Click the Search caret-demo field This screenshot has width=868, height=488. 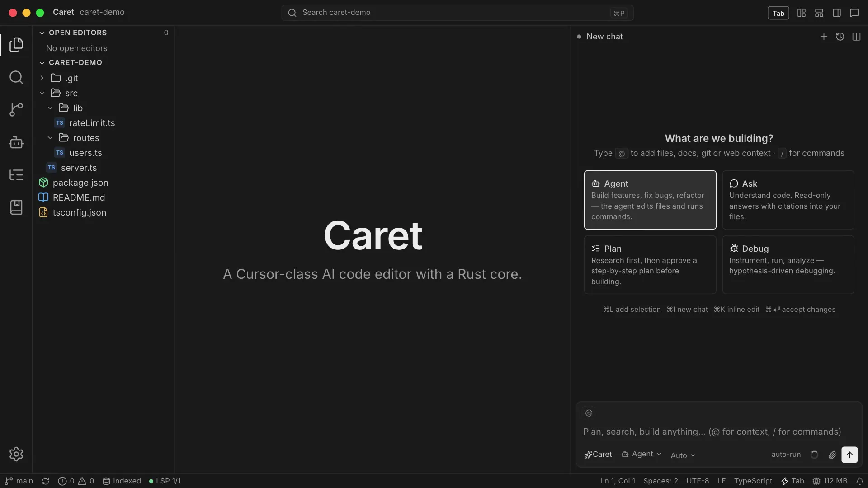point(458,13)
